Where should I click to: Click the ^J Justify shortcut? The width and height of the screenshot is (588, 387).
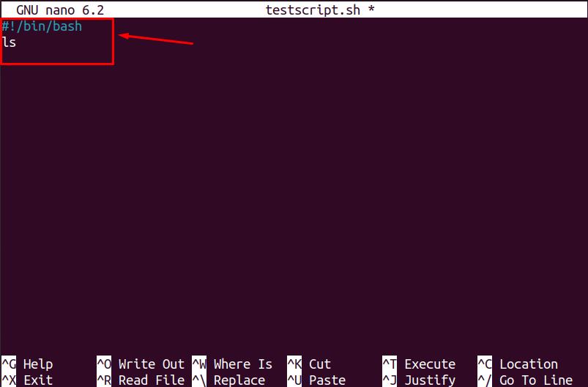pyautogui.click(x=419, y=380)
